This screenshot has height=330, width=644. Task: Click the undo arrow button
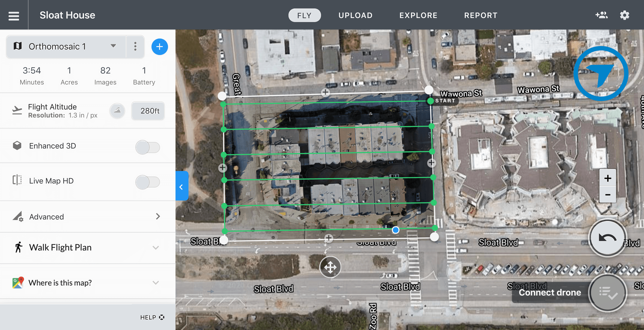tap(607, 238)
